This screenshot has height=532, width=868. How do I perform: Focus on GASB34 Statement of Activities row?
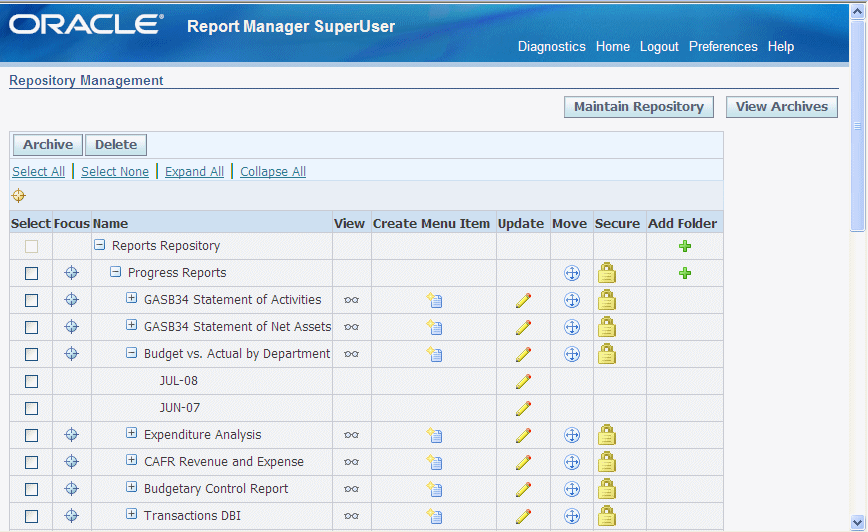(x=71, y=299)
